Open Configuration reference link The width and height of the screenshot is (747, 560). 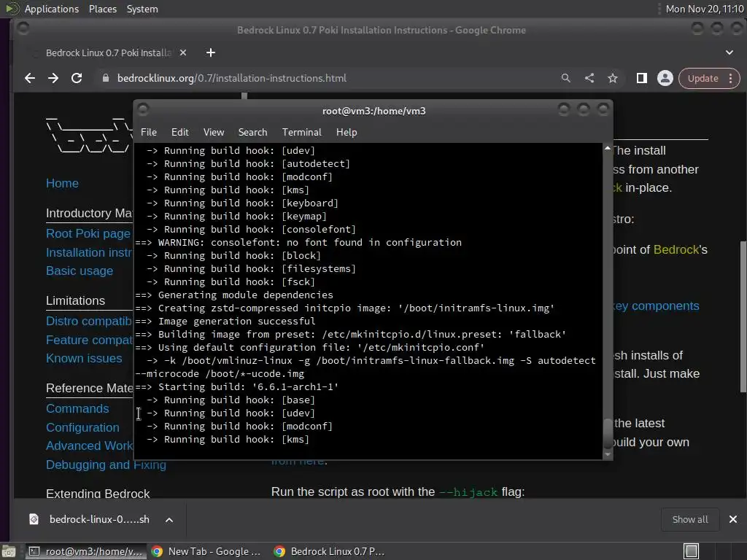pyautogui.click(x=82, y=427)
